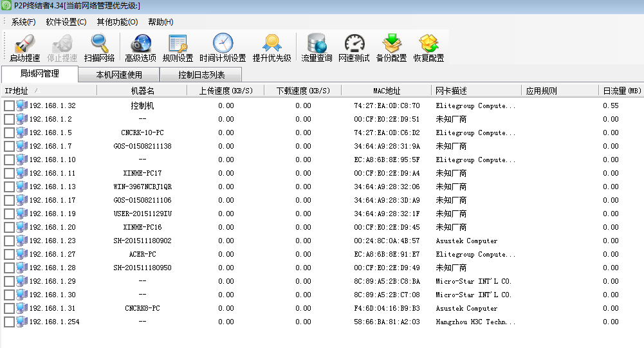644x348 pixels.
Task: Click 提升优先级 medal icon
Action: [x=271, y=44]
